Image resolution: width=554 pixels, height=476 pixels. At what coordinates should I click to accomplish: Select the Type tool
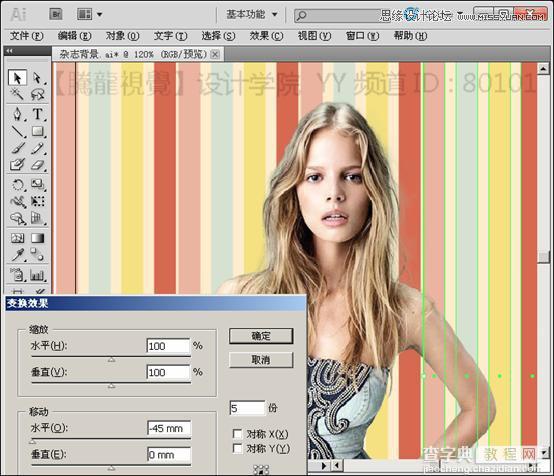pos(37,114)
